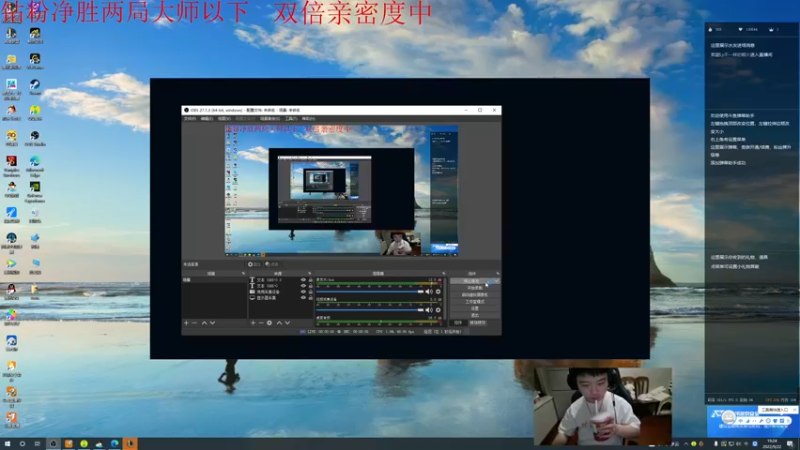Lock the display capture source

click(311, 297)
